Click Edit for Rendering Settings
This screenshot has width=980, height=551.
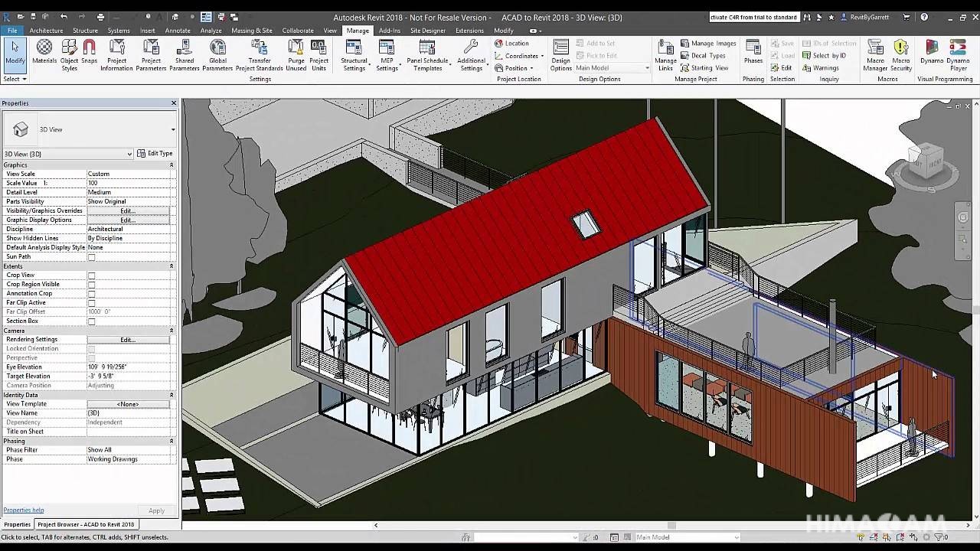point(128,340)
